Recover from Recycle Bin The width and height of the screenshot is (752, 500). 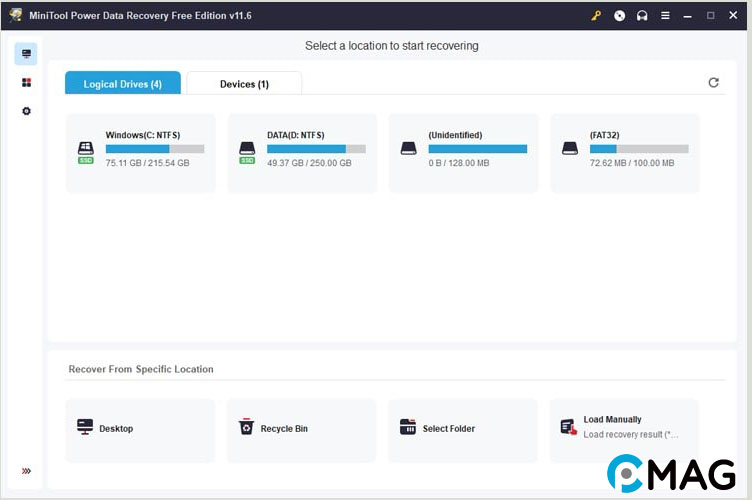(x=302, y=430)
